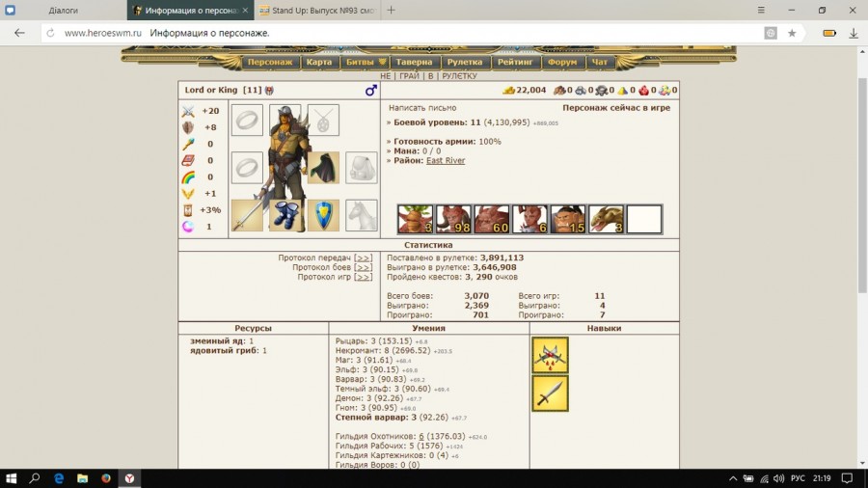Viewport: 868px width, 488px height.
Task: Click the amulet necklace slot icon
Action: pyautogui.click(x=323, y=121)
